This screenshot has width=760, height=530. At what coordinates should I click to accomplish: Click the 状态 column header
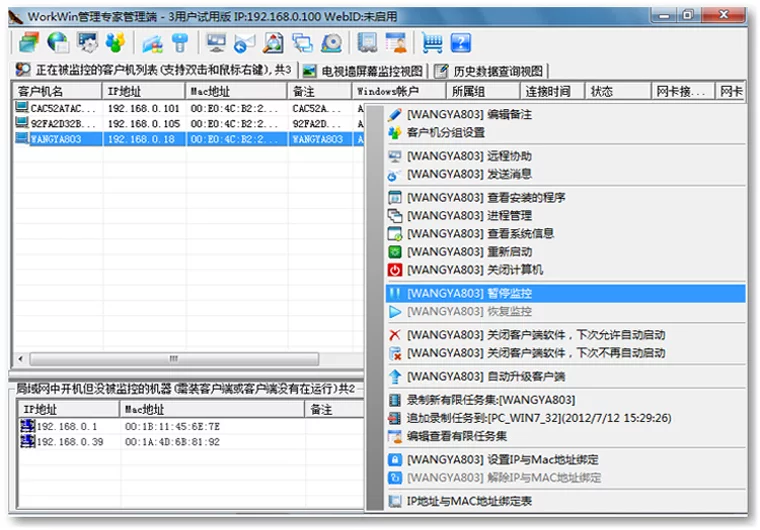pyautogui.click(x=618, y=91)
